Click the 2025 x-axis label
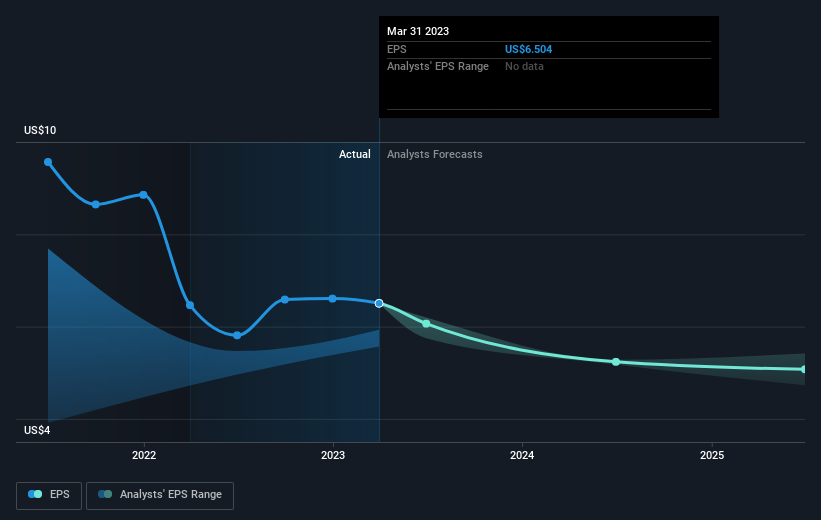 (712, 455)
